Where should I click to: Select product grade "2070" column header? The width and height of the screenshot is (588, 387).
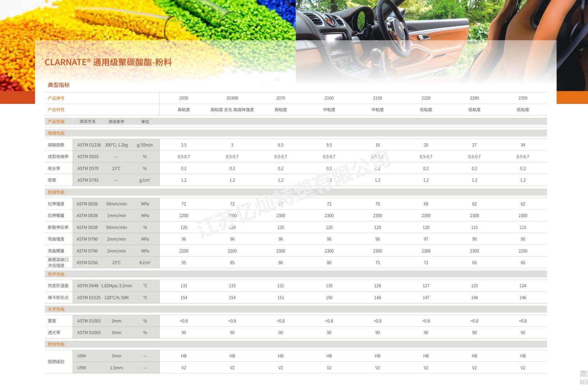pos(281,98)
